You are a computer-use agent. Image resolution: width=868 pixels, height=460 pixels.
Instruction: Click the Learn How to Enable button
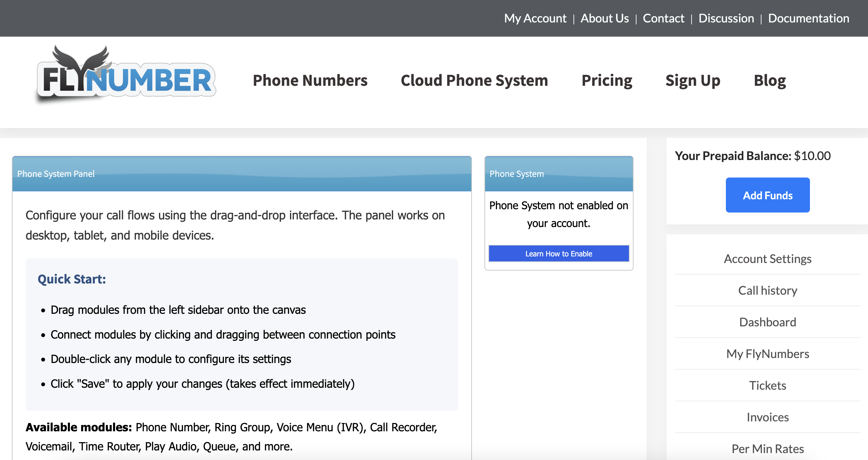[x=558, y=254]
